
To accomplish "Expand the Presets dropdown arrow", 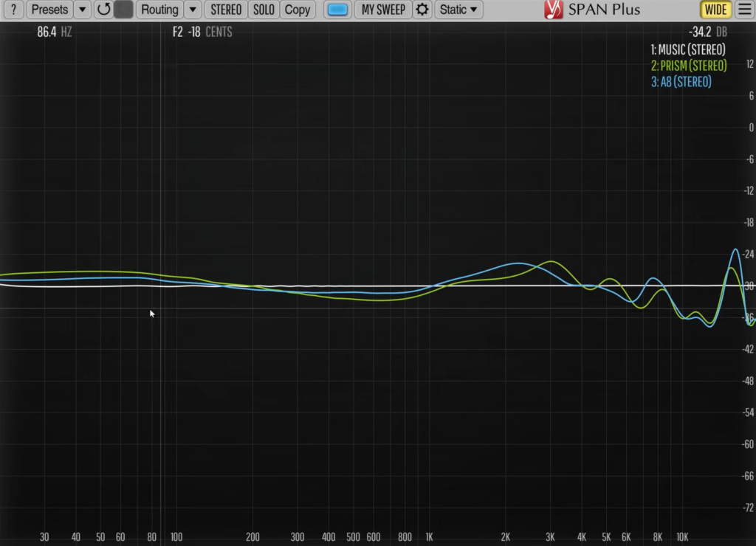I will [x=83, y=10].
